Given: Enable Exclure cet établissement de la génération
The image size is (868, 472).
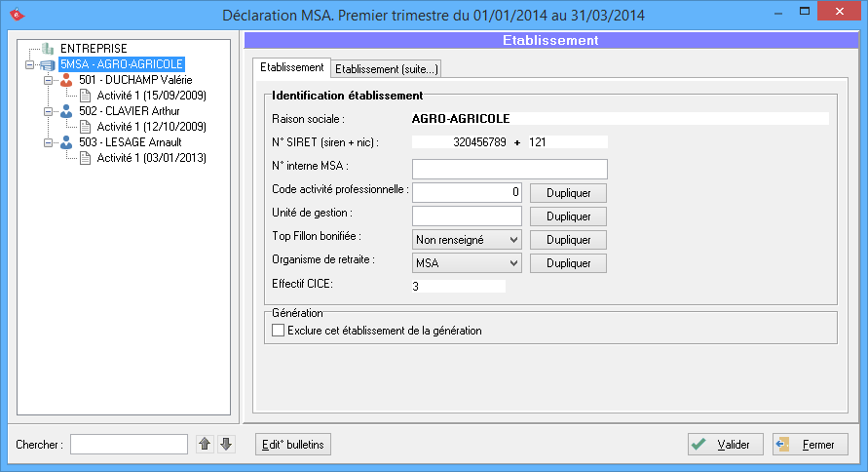Looking at the screenshot, I should 279,331.
